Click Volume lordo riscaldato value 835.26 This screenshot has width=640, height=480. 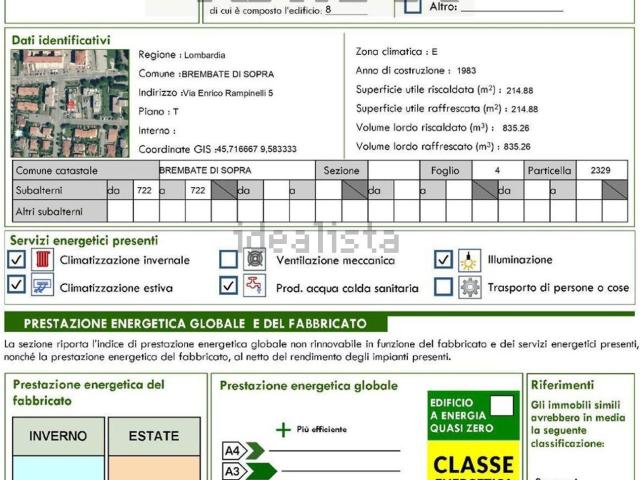pos(516,128)
